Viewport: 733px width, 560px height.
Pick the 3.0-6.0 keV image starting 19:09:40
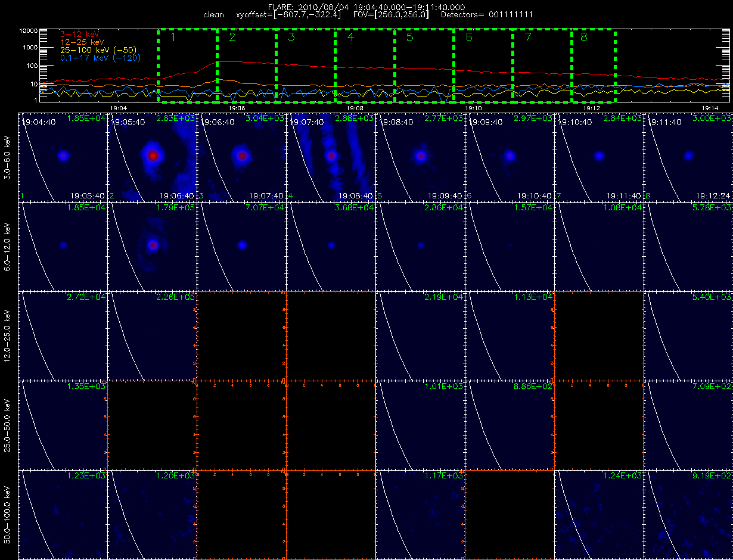point(510,156)
